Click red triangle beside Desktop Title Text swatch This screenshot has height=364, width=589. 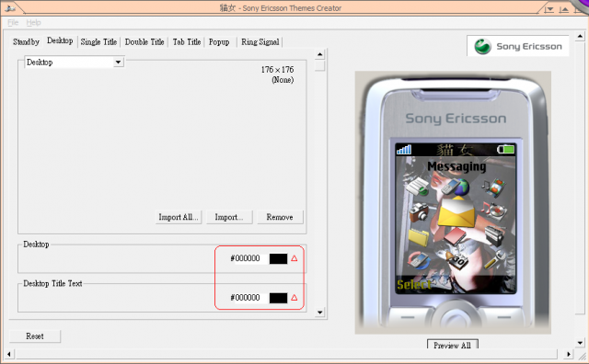tap(294, 298)
